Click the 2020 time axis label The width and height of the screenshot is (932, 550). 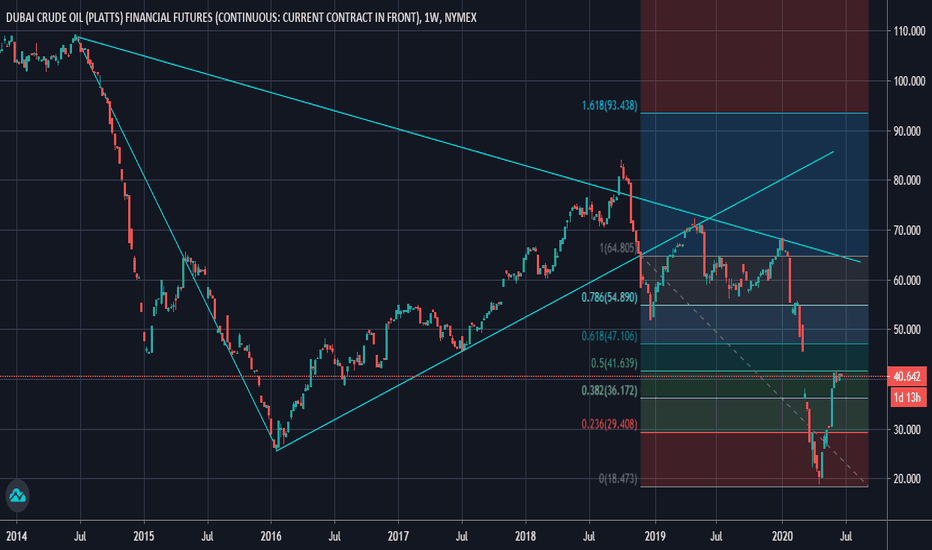(782, 536)
